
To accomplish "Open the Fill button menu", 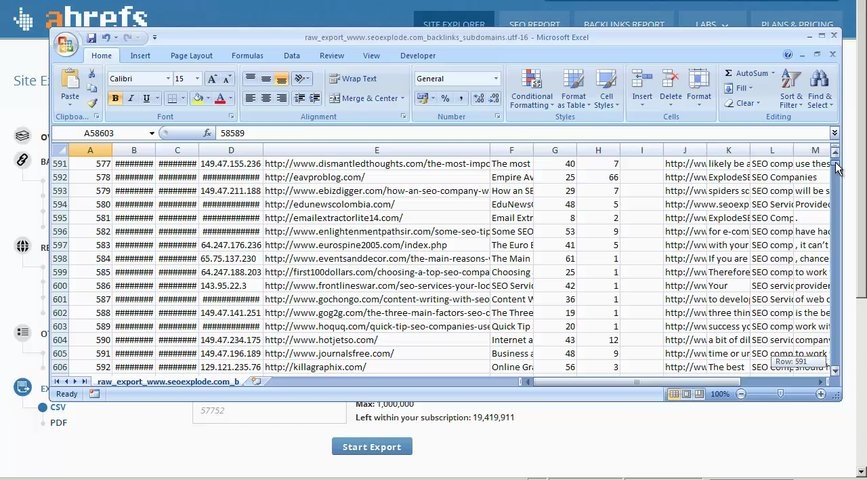I will [x=738, y=88].
